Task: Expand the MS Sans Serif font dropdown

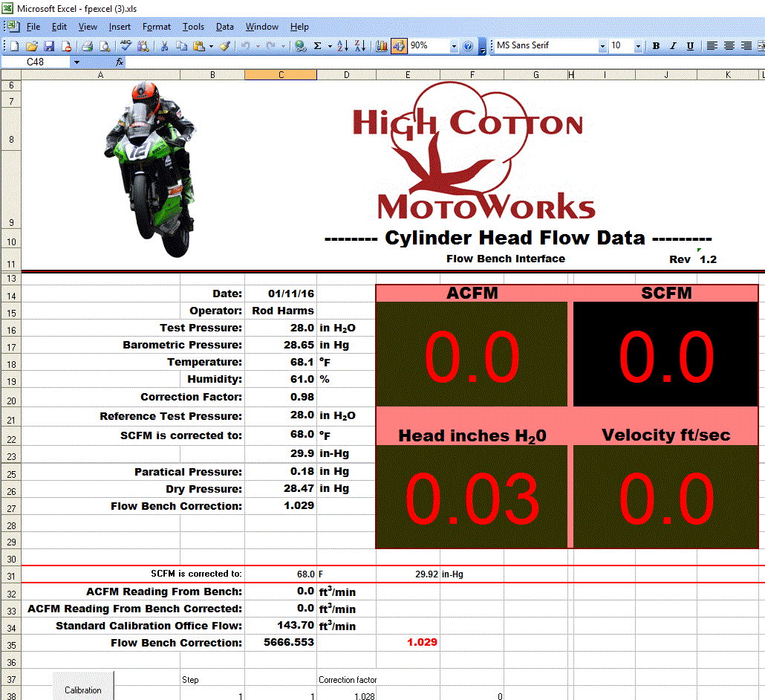Action: (602, 46)
